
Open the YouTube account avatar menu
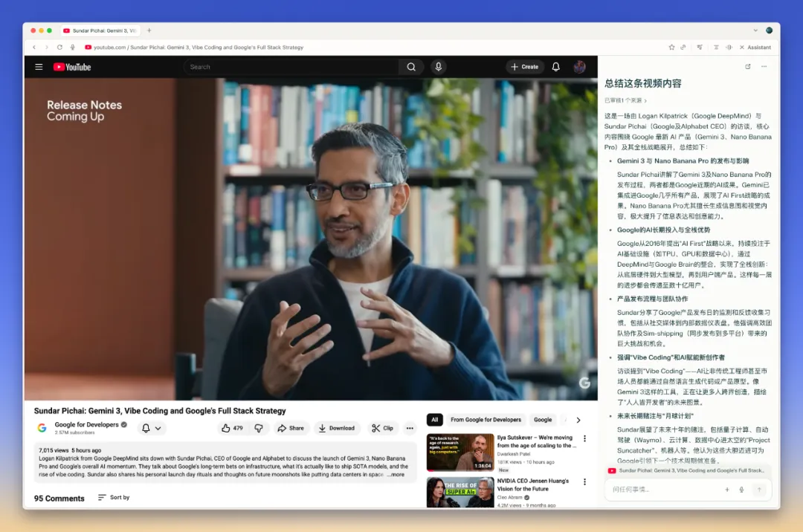579,67
